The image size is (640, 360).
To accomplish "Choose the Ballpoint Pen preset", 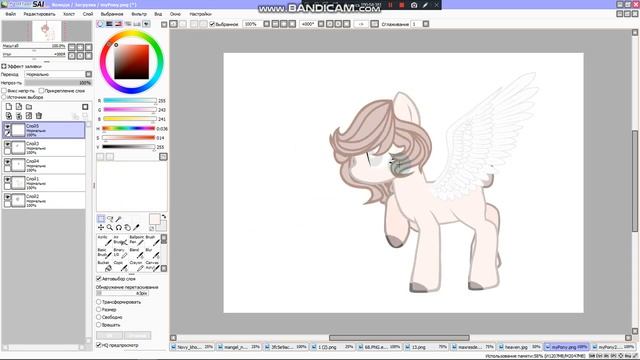I will coord(136,240).
